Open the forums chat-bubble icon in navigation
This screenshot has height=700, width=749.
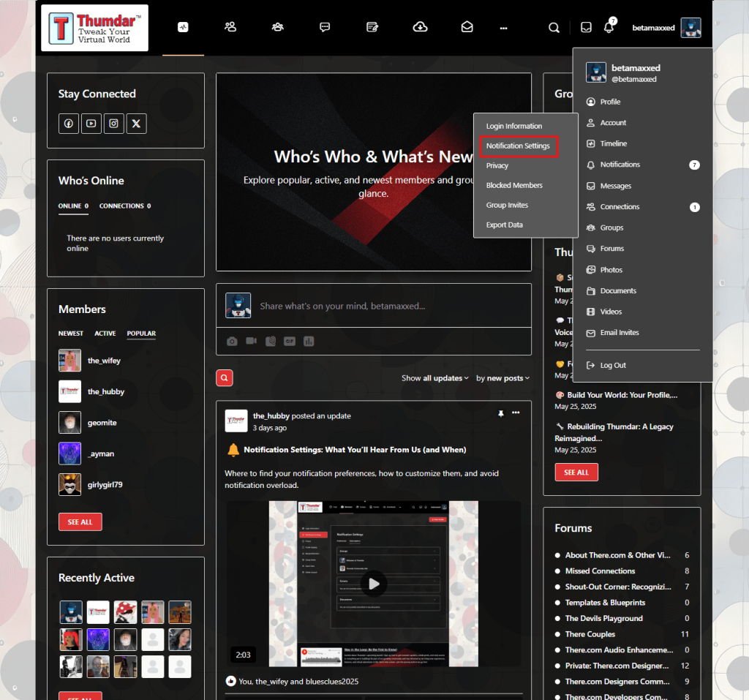coord(325,27)
